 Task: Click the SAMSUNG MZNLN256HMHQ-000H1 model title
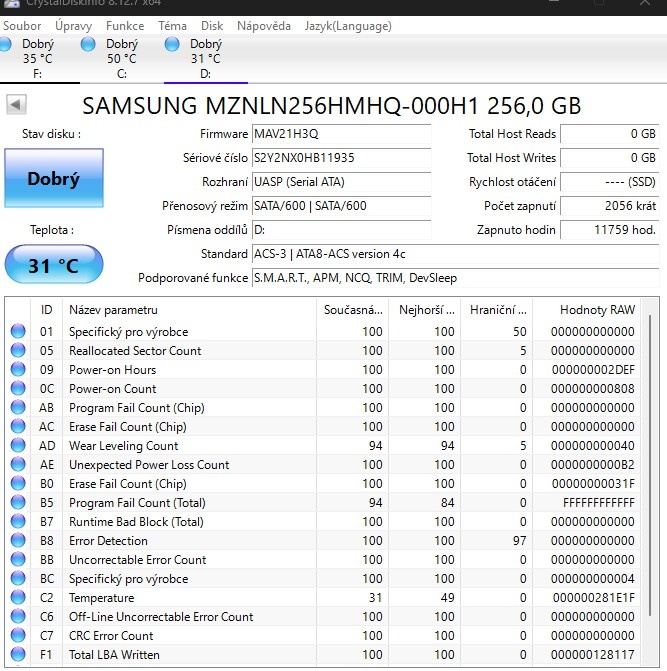(332, 106)
